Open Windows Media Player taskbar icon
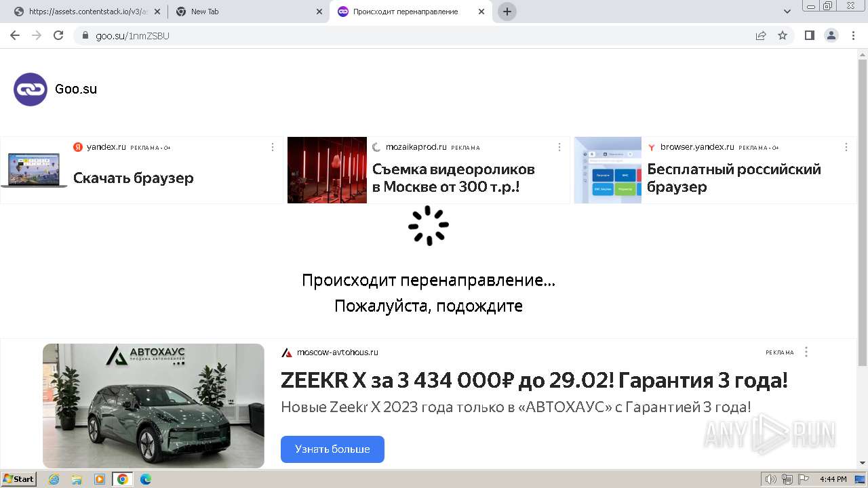The image size is (868, 488). click(100, 479)
